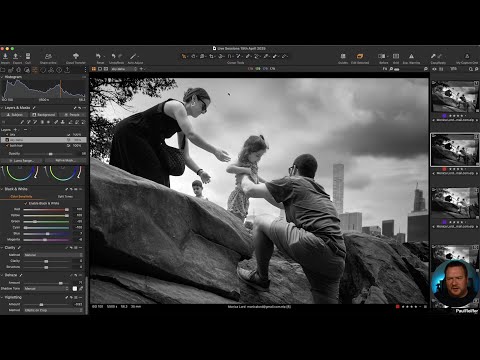This screenshot has width=480, height=360.
Task: Click the Copy/Apply adjustments icon
Action: coord(433,56)
